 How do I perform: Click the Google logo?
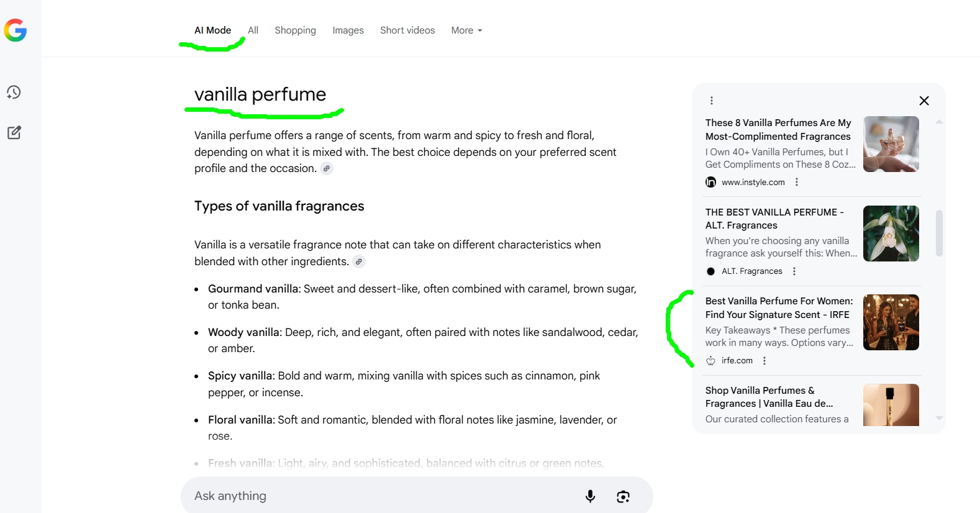pos(15,30)
